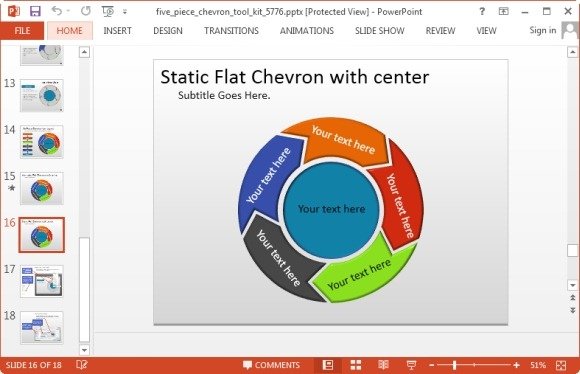The height and width of the screenshot is (374, 580).
Task: Click thumbnail pane scroll down arrow
Action: [x=84, y=350]
